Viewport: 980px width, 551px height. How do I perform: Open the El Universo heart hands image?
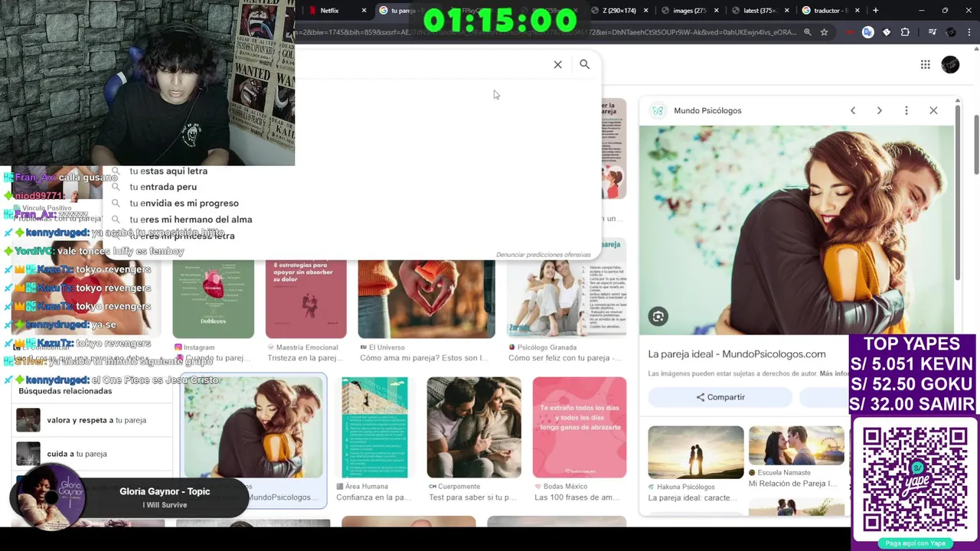click(x=426, y=299)
